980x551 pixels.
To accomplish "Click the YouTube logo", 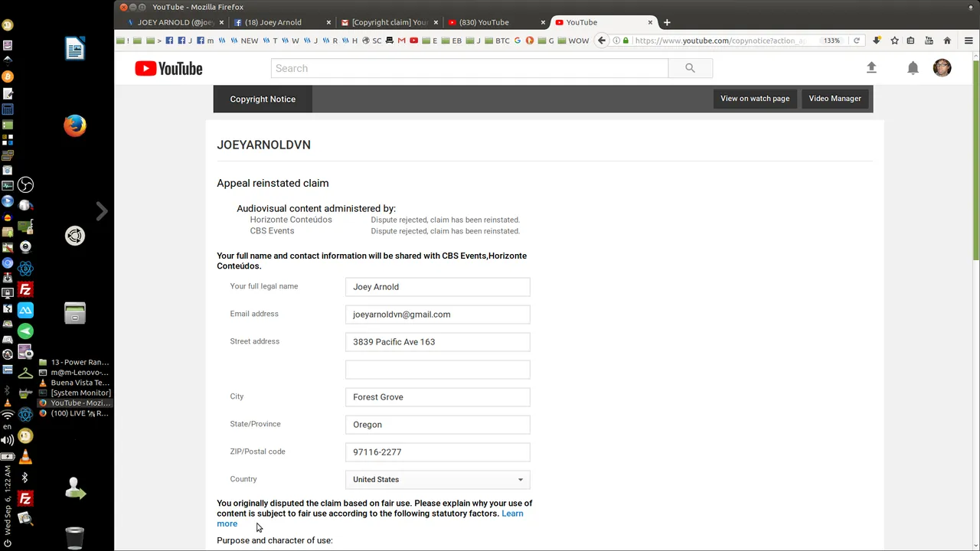I will (168, 68).
